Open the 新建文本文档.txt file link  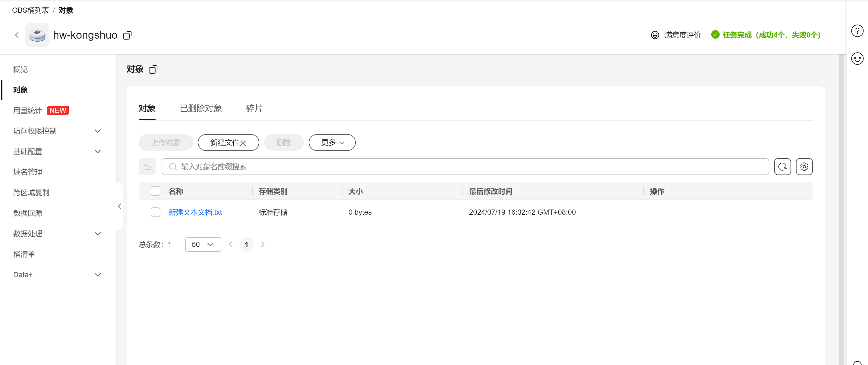click(x=195, y=212)
